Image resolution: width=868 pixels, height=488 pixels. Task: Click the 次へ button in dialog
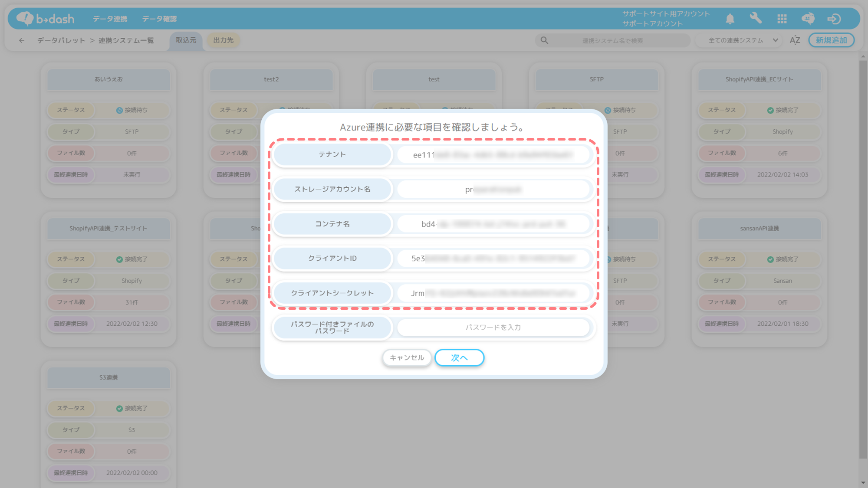pos(459,357)
